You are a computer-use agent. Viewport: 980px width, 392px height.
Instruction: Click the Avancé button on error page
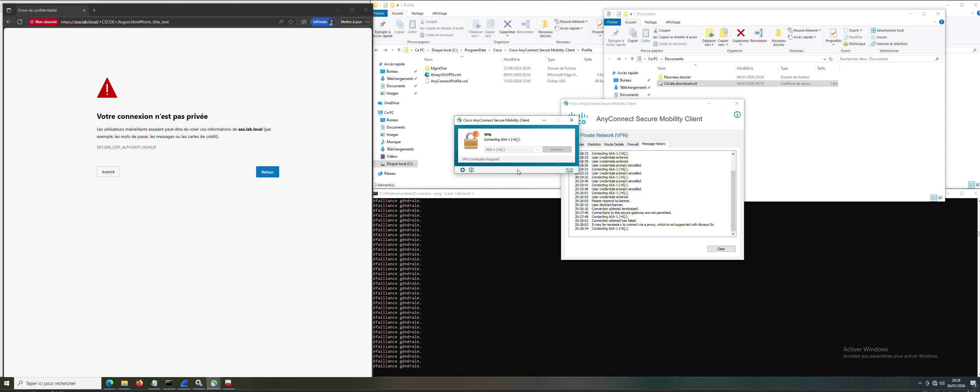point(108,172)
